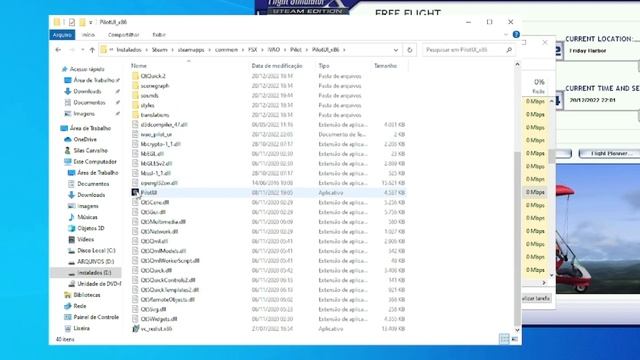This screenshot has width=640, height=360.
Task: Select Lixeira in navigation pane
Action: click(x=81, y=328)
